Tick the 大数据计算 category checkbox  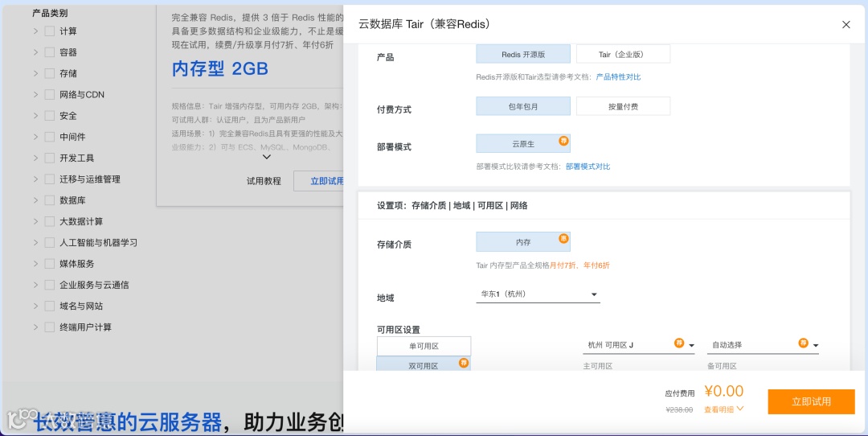click(50, 221)
